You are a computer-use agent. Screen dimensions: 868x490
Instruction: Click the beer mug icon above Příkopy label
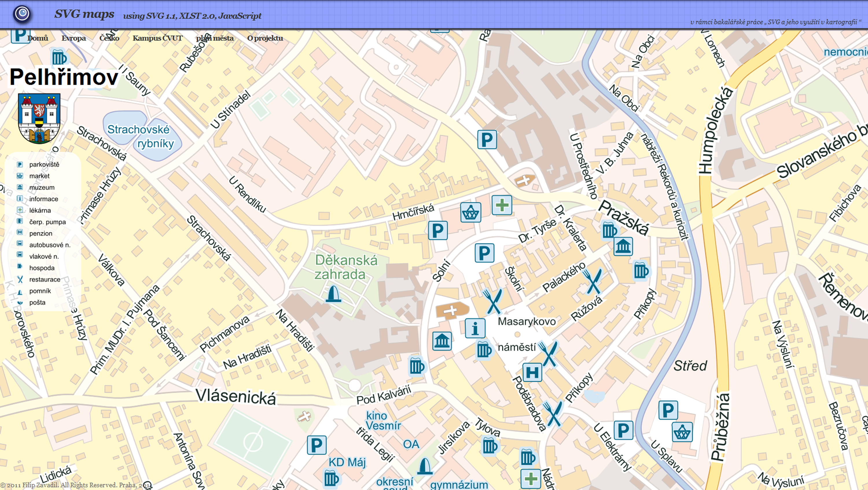pos(641,270)
